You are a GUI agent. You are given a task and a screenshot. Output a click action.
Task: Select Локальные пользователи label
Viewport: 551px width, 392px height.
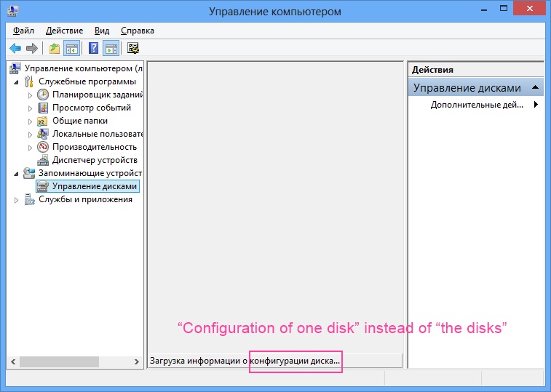(x=98, y=134)
